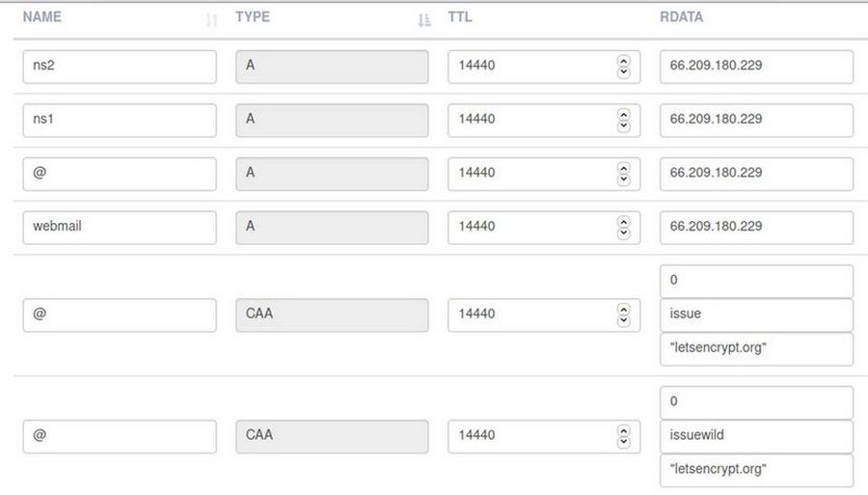Screen dimensions: 868x495
Task: Click TTL stepper arrows for ns2 record
Action: [x=623, y=67]
